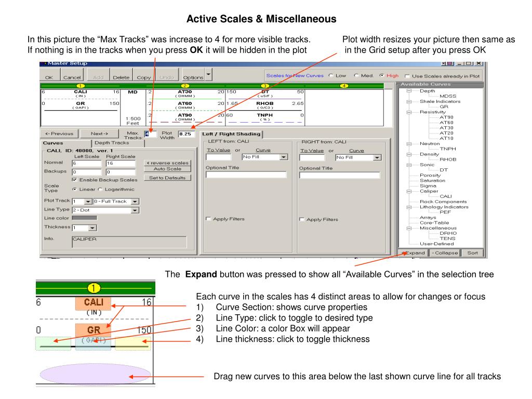The image size is (532, 399).
Task: Switch to the Curves tab
Action: 53,143
